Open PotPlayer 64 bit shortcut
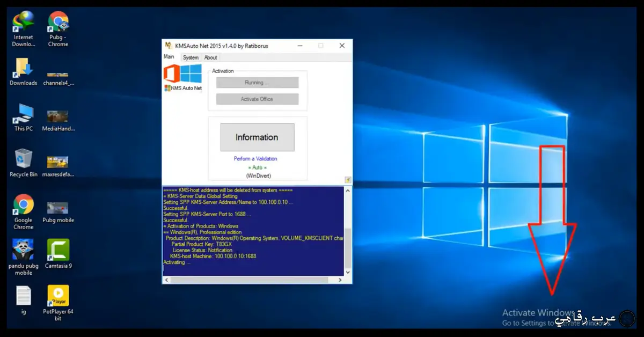Viewport: 644px width, 337px height. (x=58, y=296)
